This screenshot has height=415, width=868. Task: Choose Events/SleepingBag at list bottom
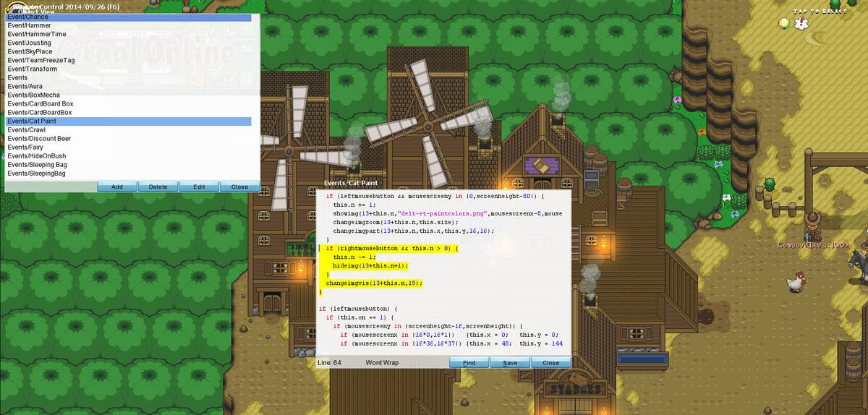(x=129, y=174)
